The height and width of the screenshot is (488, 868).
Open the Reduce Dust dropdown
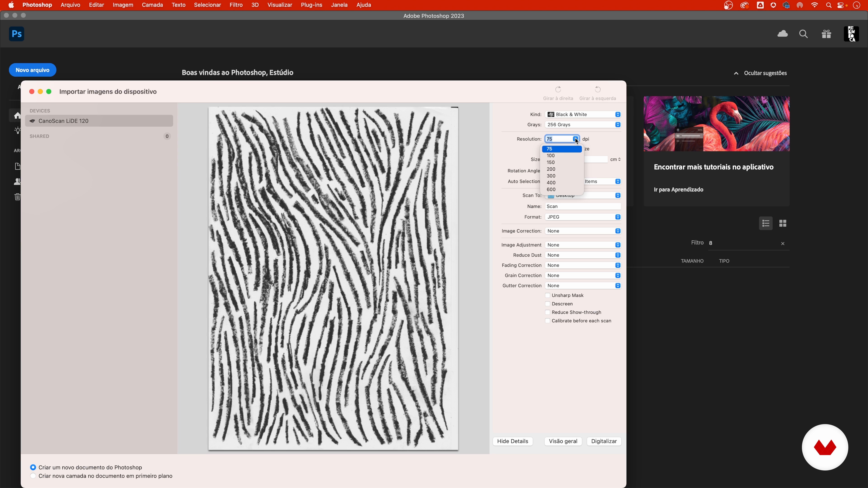(583, 255)
